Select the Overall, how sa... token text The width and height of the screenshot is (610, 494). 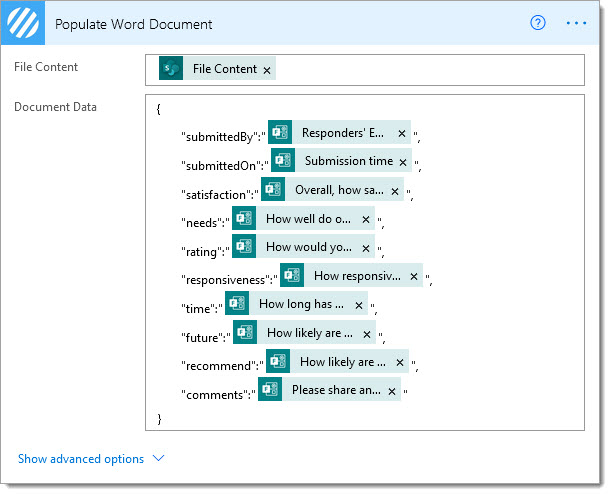[x=339, y=190]
